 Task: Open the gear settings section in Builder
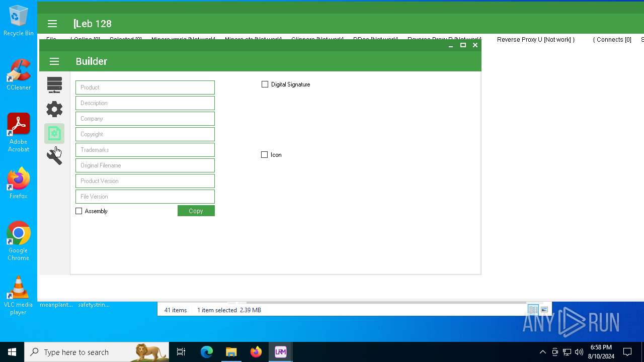coord(54,109)
